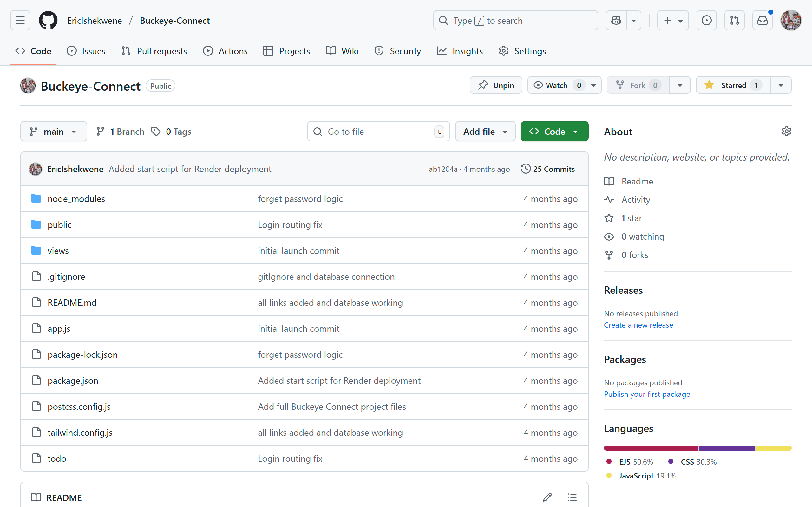This screenshot has width=812, height=507.
Task: Click Create a new release link
Action: (638, 325)
